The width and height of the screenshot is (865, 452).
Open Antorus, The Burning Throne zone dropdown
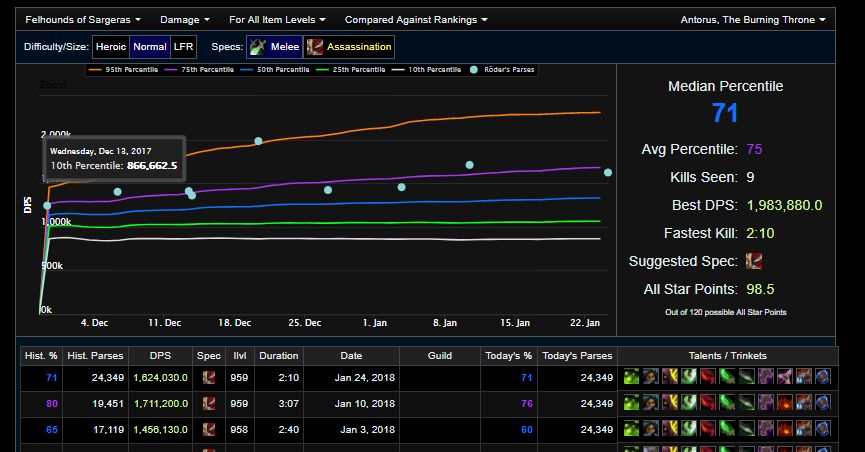click(753, 19)
